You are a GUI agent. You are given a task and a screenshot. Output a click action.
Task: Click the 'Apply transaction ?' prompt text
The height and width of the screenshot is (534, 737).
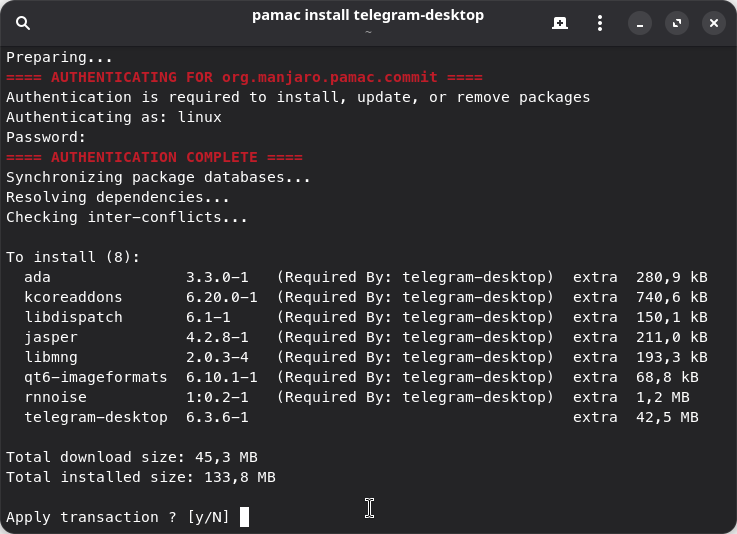coord(92,517)
